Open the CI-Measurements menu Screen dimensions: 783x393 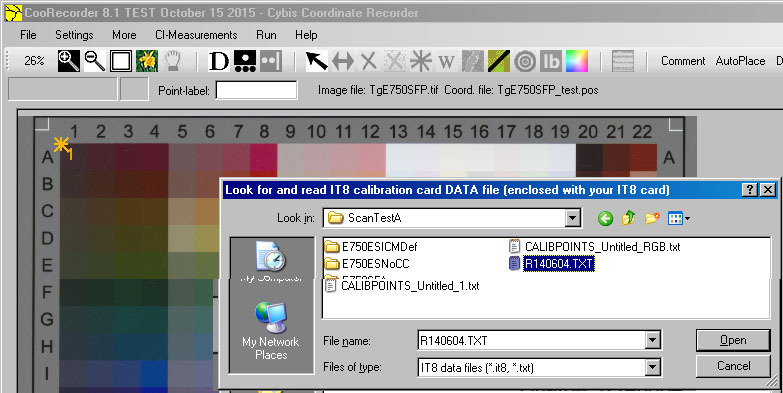click(x=196, y=35)
